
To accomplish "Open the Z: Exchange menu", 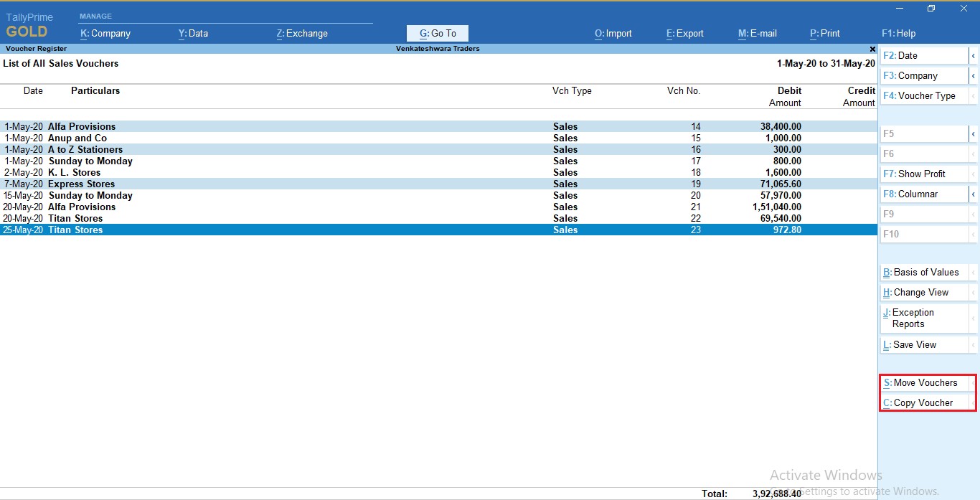I will click(x=301, y=33).
